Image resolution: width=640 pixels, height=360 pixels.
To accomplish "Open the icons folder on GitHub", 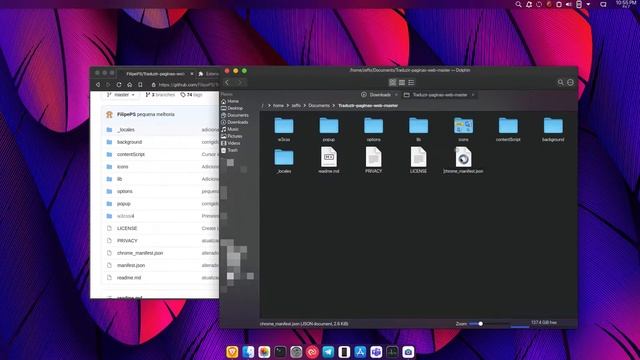I will pyautogui.click(x=122, y=167).
